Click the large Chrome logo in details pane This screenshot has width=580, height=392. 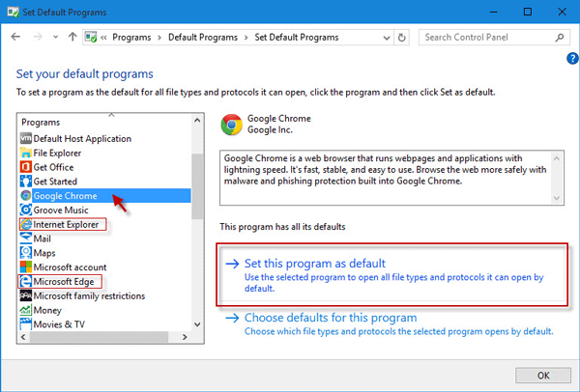click(232, 125)
